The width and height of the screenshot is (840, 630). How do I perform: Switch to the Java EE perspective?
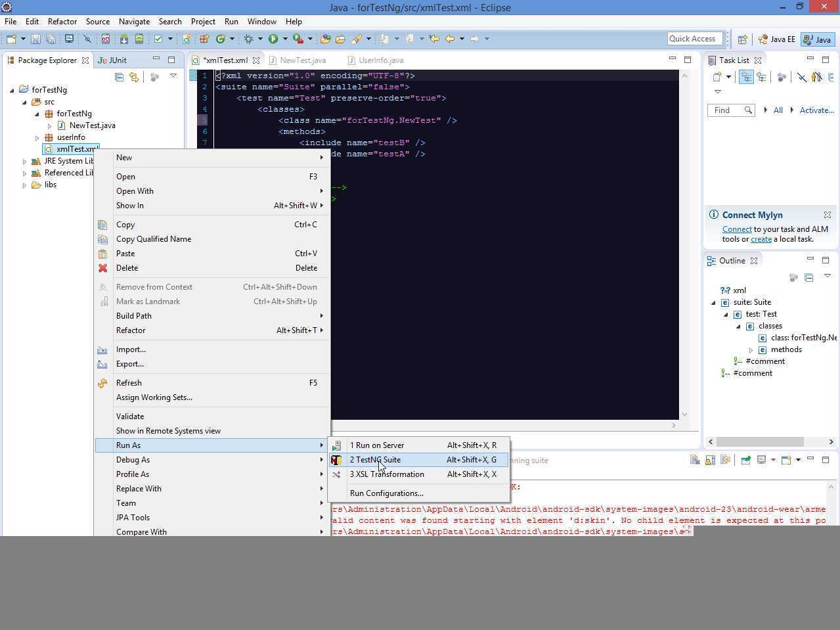[x=776, y=39]
